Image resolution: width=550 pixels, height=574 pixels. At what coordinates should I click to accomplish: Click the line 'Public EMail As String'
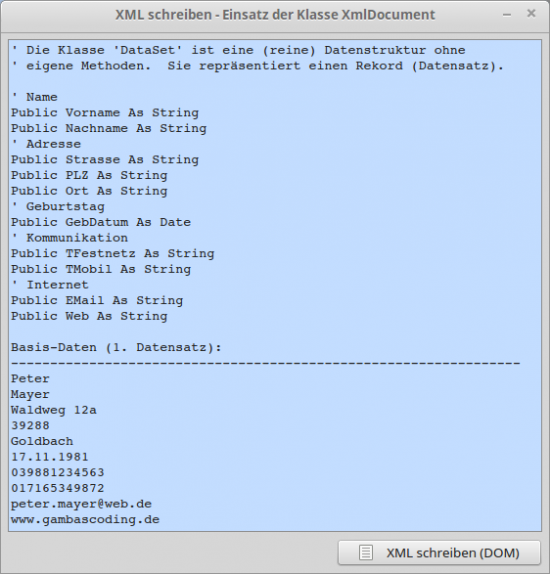(97, 301)
